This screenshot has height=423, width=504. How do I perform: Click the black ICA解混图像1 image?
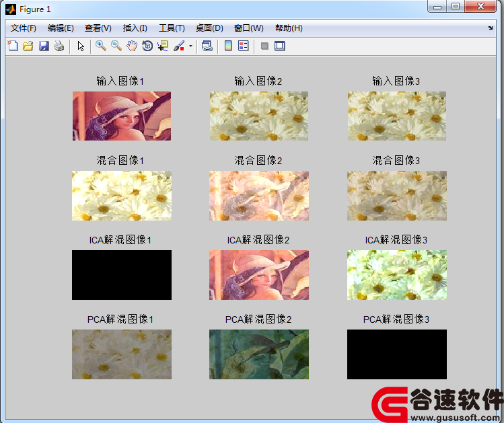click(122, 275)
